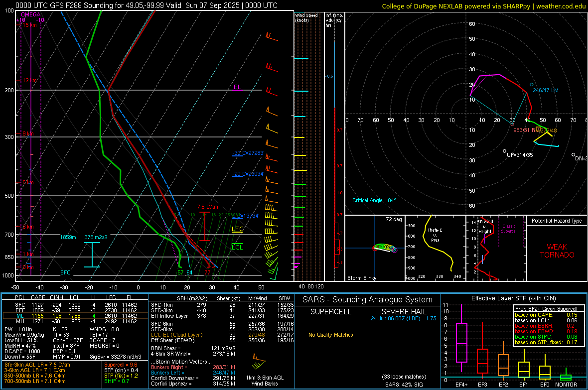The height and width of the screenshot is (390, 588).
Task: Click the blue 'Bunkers Left = 246/47 kt' line
Action: tap(193, 373)
